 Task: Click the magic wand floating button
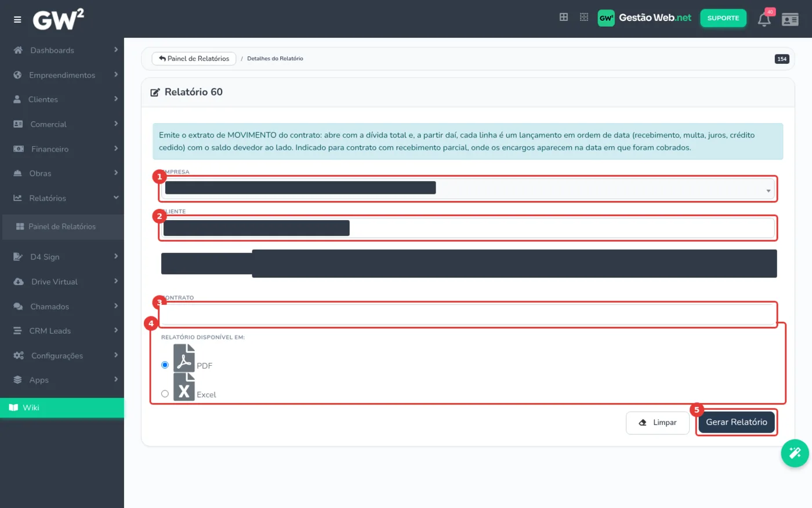[x=795, y=453]
